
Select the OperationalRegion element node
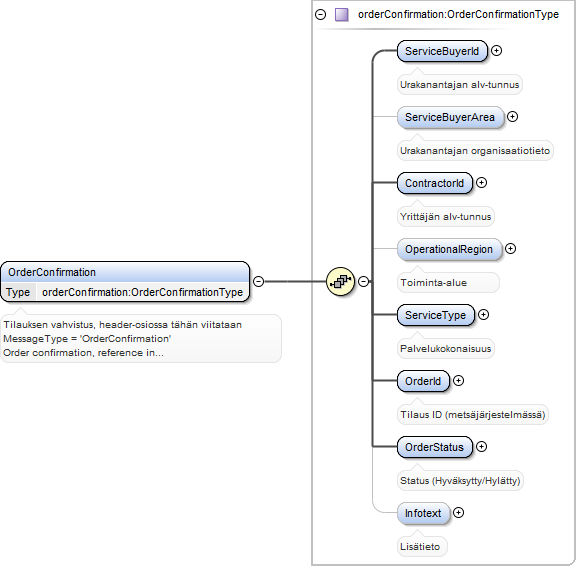[449, 249]
